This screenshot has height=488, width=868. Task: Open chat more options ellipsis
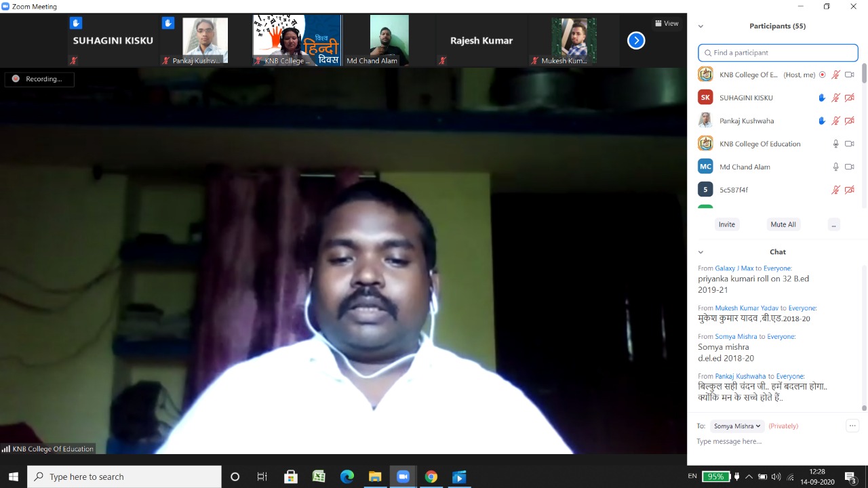pyautogui.click(x=852, y=426)
